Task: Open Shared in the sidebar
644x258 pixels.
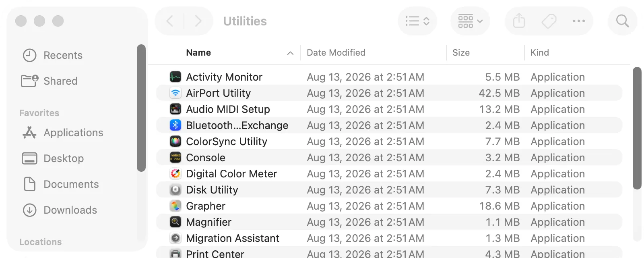Action: pyautogui.click(x=60, y=81)
